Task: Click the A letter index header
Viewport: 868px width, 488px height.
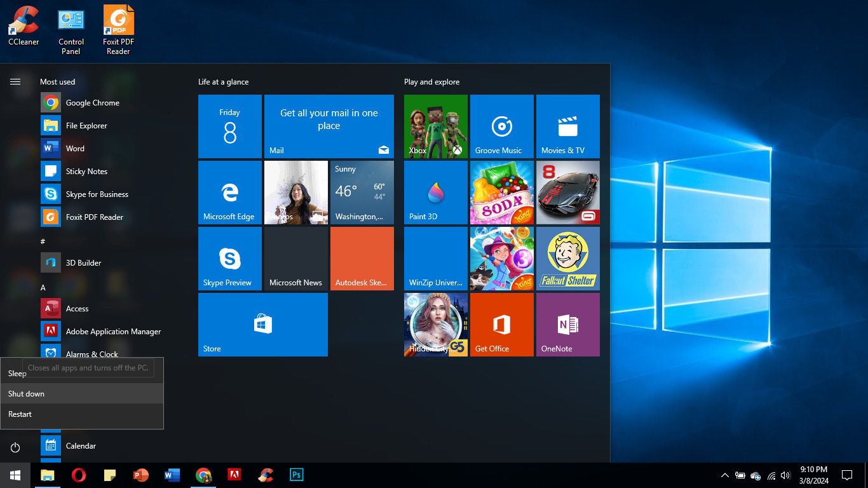Action: [43, 287]
